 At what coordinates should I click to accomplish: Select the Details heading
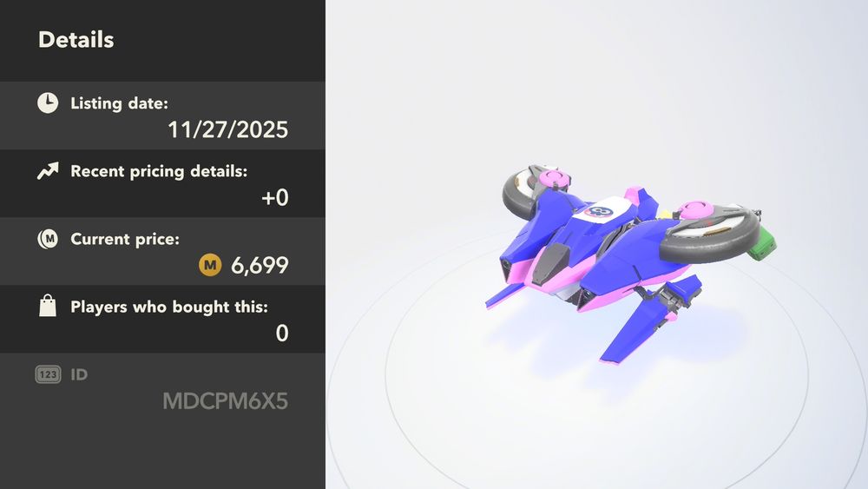tap(76, 40)
